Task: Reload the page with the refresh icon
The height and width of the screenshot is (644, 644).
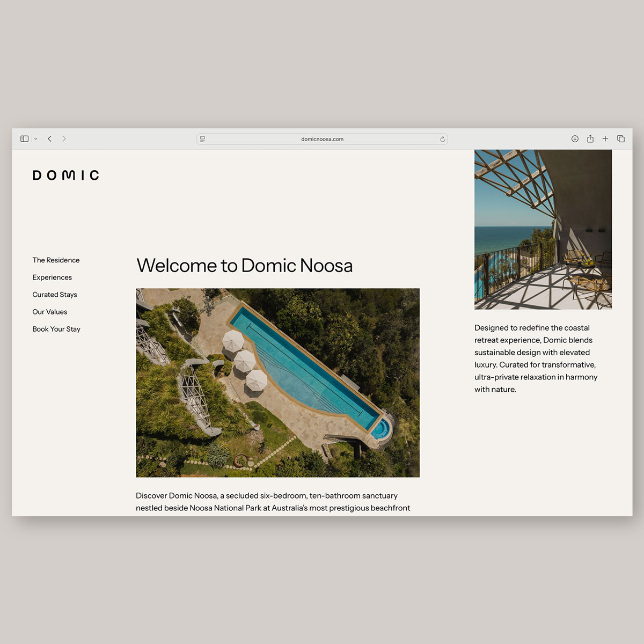Action: point(442,139)
